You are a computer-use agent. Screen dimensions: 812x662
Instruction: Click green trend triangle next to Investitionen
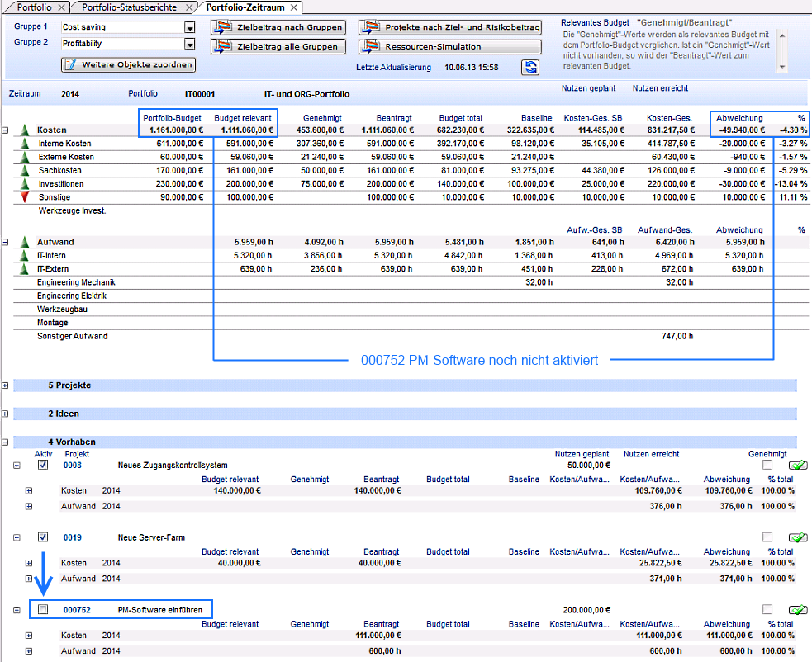click(25, 184)
